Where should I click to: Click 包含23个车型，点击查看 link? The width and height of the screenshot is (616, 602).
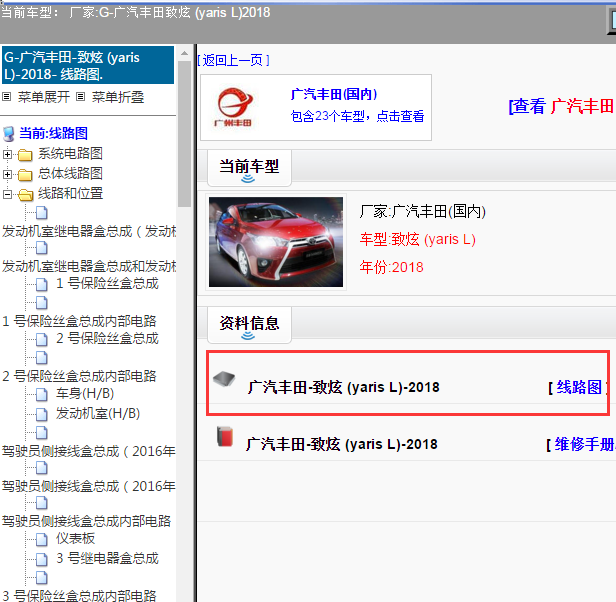(x=358, y=116)
